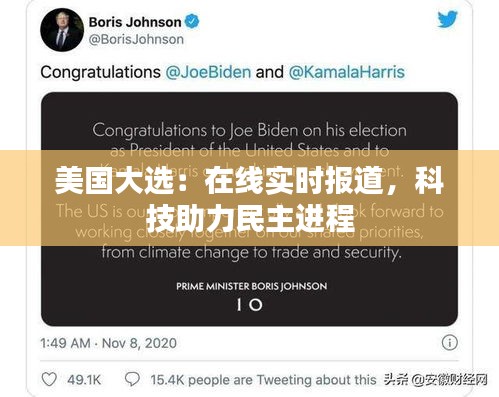
Task: Like the tweet with heart icon
Action: coord(49,379)
